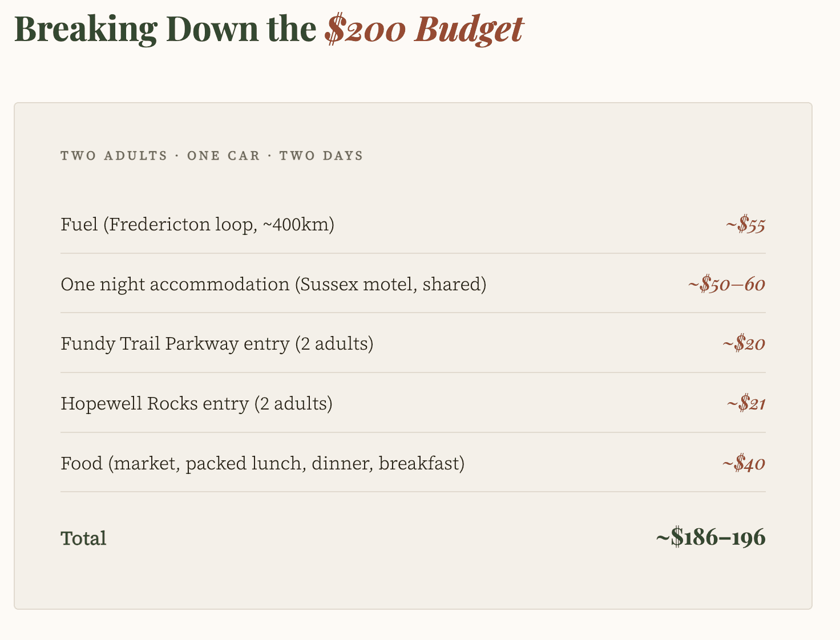This screenshot has width=840, height=640.
Task: Click '(2 adults)' in Fundy Trail row
Action: [x=334, y=344]
